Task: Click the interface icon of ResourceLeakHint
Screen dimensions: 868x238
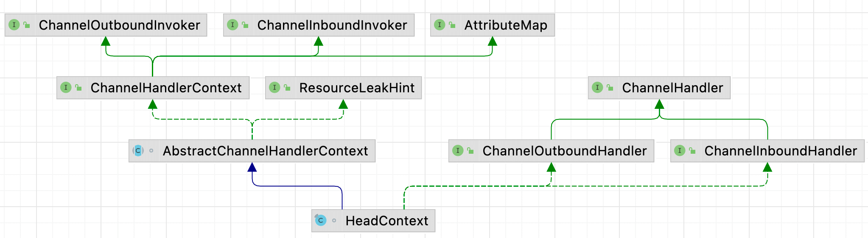Action: pos(274,88)
